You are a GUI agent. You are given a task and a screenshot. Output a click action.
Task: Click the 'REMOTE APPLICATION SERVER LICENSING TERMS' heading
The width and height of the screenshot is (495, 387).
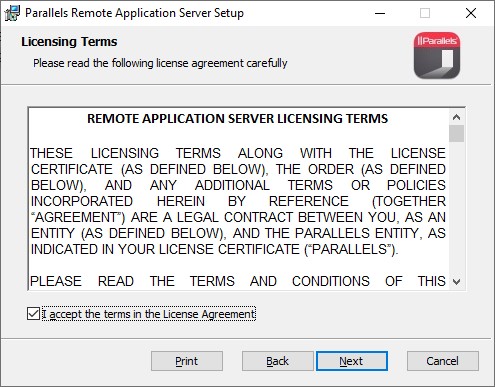(238, 118)
